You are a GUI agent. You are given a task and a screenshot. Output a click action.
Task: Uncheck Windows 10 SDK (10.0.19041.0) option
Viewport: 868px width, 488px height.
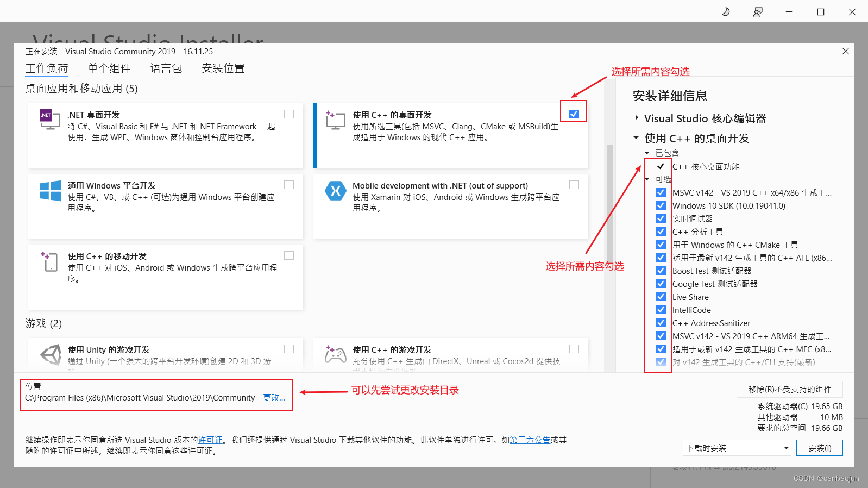(661, 205)
